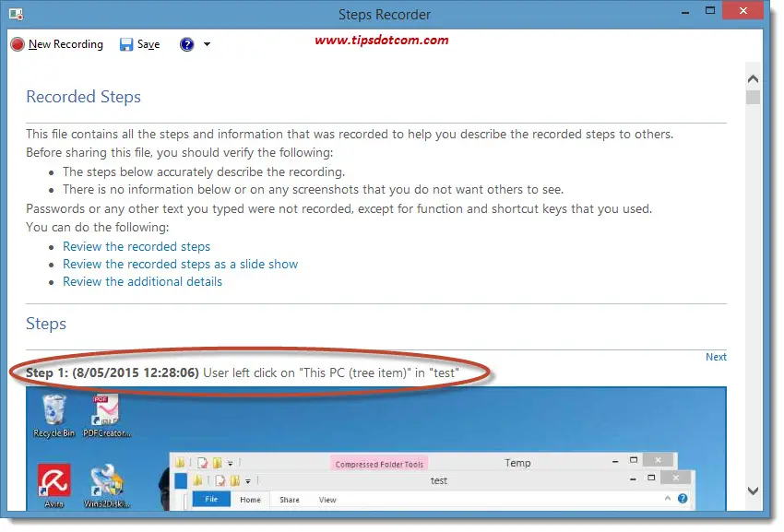Open quick access dropdown in test window
The width and height of the screenshot is (784, 532).
tap(248, 481)
